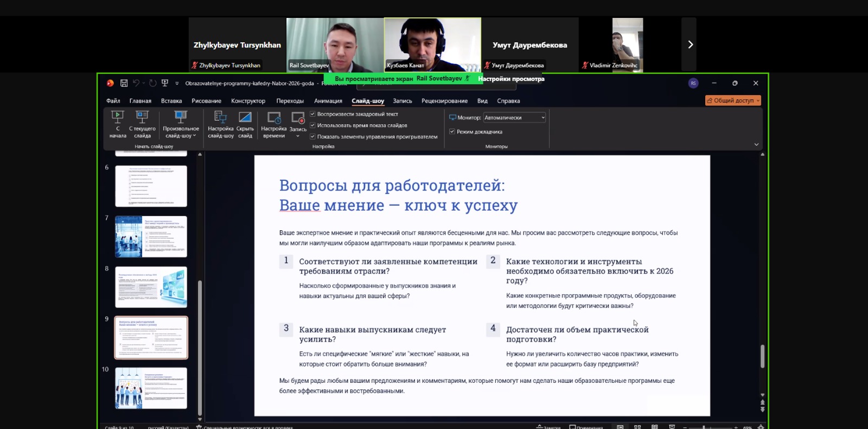Uncheck 'Использовать время показа слайдов'
868x429 pixels.
point(312,125)
